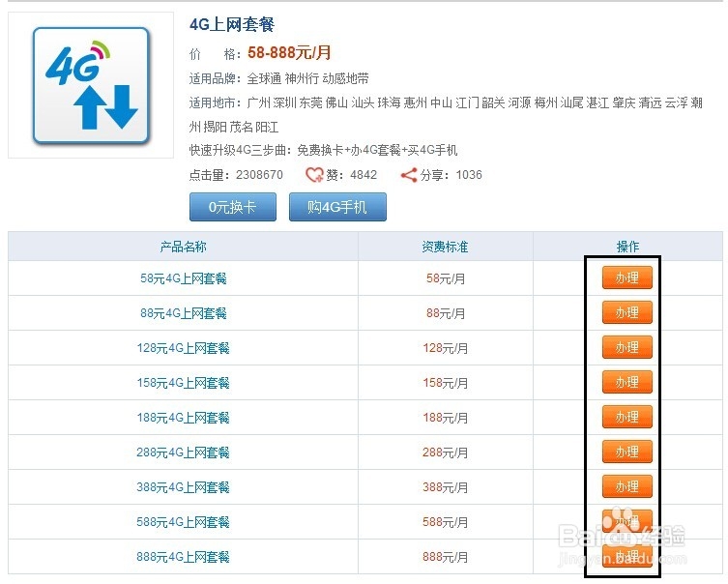Click 办理 for the 388元 package
This screenshot has width=728, height=584.
coord(627,486)
